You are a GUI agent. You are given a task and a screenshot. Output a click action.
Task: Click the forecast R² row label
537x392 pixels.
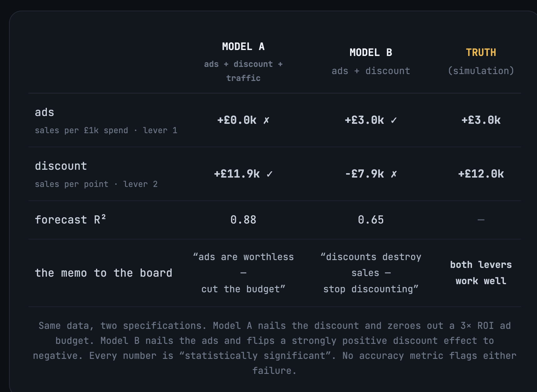click(70, 219)
